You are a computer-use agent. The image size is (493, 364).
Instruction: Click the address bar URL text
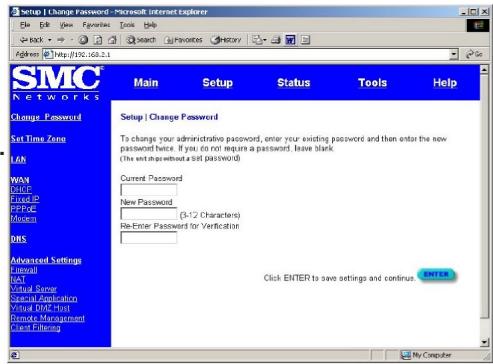(82, 54)
